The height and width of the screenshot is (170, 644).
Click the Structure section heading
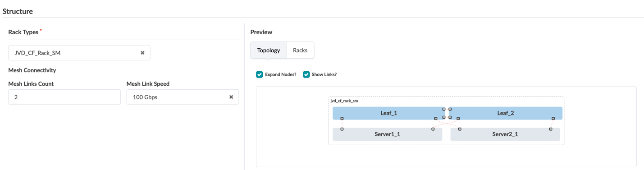tap(18, 11)
